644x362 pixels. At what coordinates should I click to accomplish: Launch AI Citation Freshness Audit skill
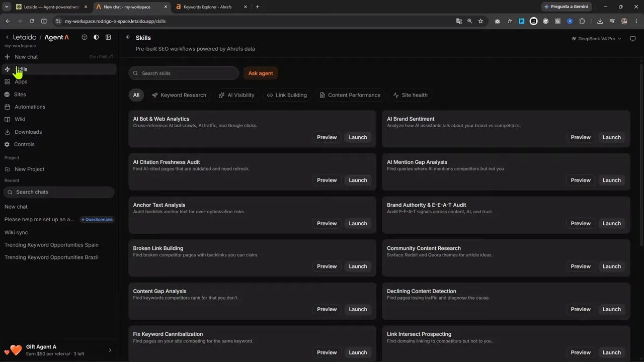[x=358, y=180]
